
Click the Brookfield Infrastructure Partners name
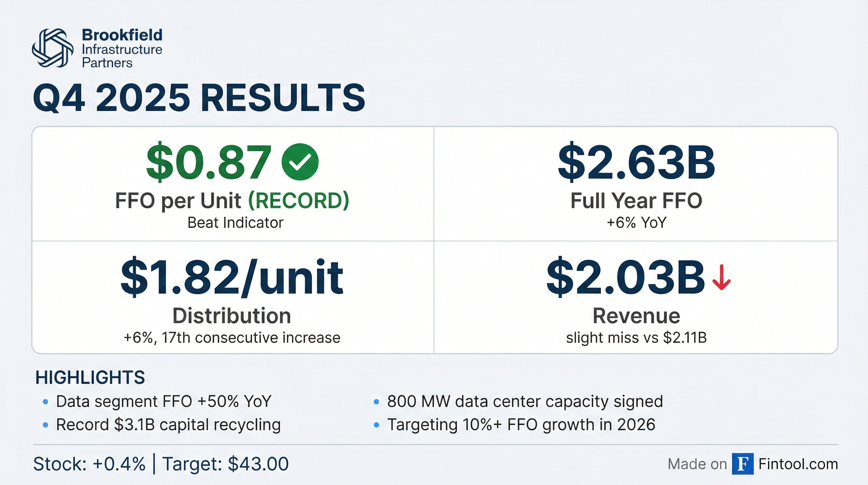tap(122, 49)
